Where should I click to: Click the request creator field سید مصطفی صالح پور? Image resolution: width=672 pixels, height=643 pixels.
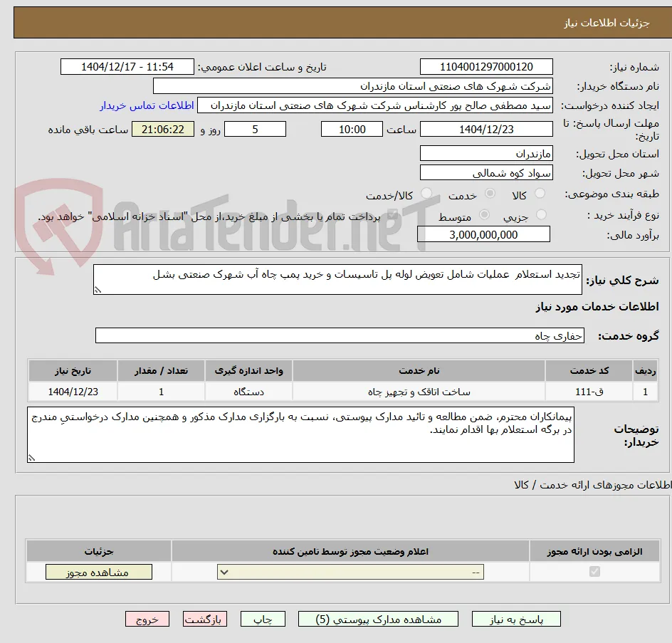tap(375, 105)
